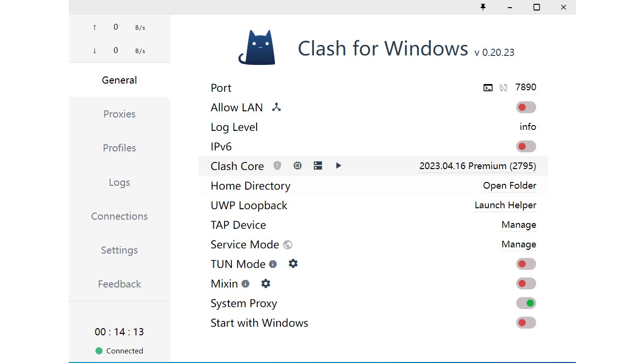This screenshot has height=363, width=644.
Task: Enable the IPv6 toggle
Action: (x=526, y=147)
